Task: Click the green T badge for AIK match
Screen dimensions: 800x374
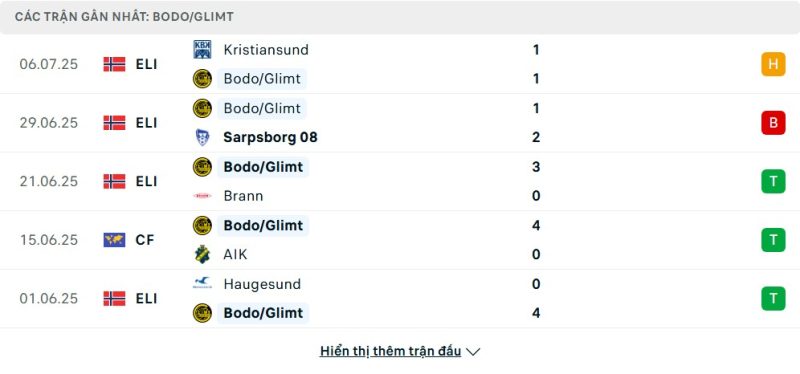Action: click(x=773, y=240)
